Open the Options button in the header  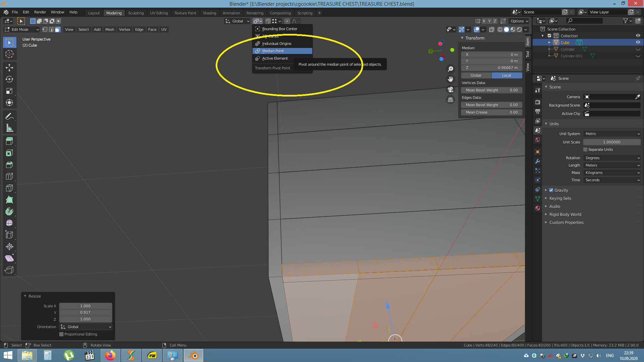coord(519,21)
